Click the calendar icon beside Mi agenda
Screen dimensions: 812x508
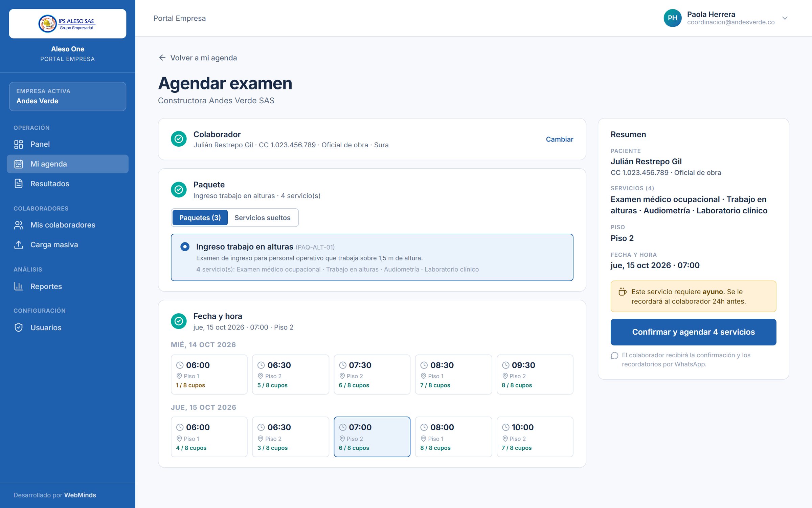click(19, 164)
